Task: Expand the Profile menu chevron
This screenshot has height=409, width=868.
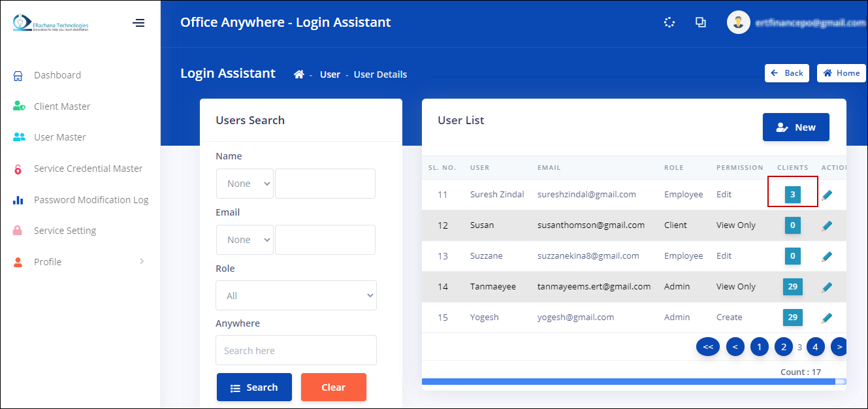Action: pyautogui.click(x=142, y=262)
